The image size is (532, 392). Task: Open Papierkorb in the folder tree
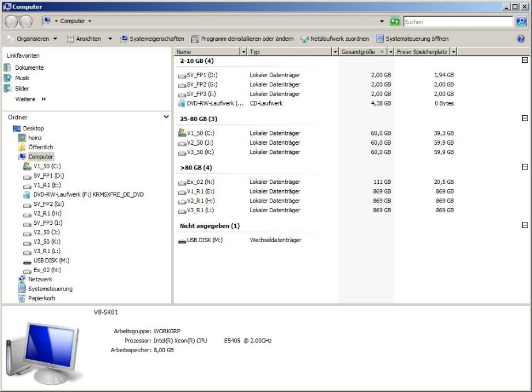pyautogui.click(x=41, y=299)
